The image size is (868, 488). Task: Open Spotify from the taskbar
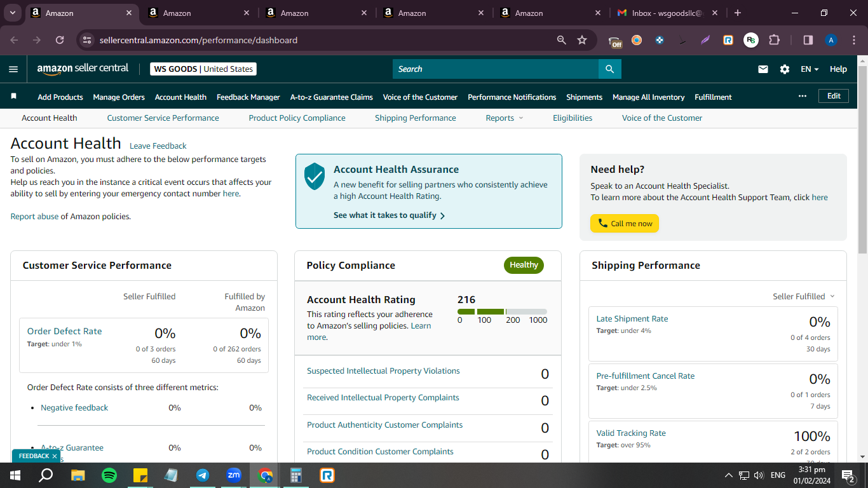(109, 475)
